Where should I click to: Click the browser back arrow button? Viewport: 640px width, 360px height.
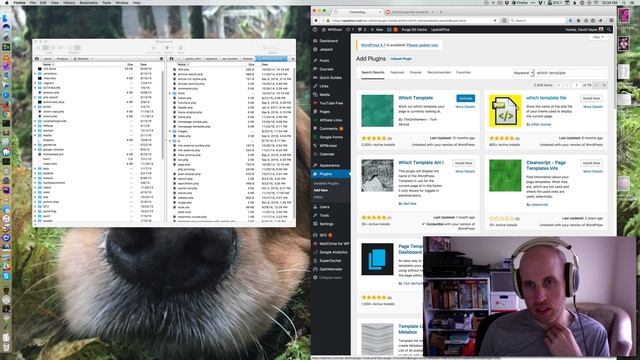pyautogui.click(x=316, y=20)
